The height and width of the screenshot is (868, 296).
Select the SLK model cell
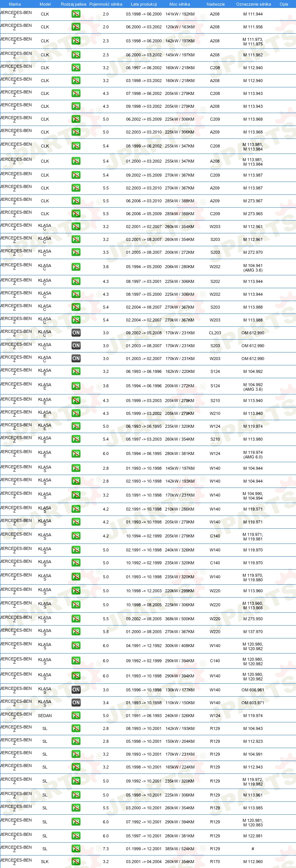[45, 862]
